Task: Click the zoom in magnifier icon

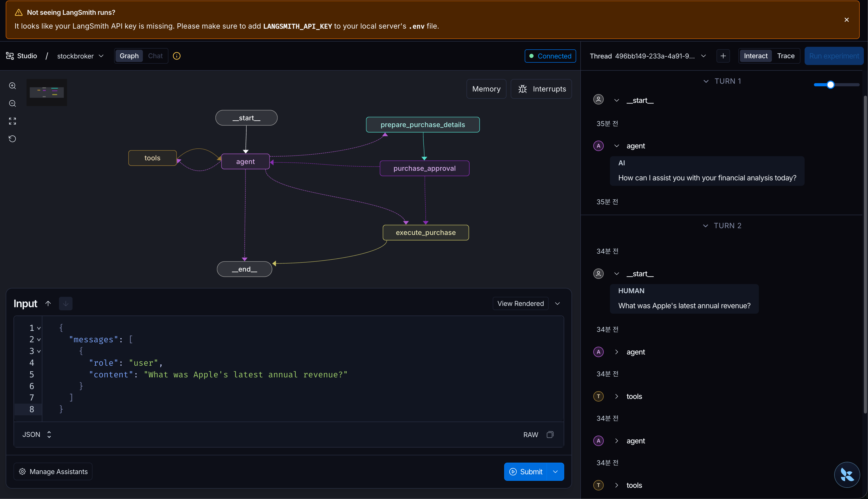Action: coord(12,86)
